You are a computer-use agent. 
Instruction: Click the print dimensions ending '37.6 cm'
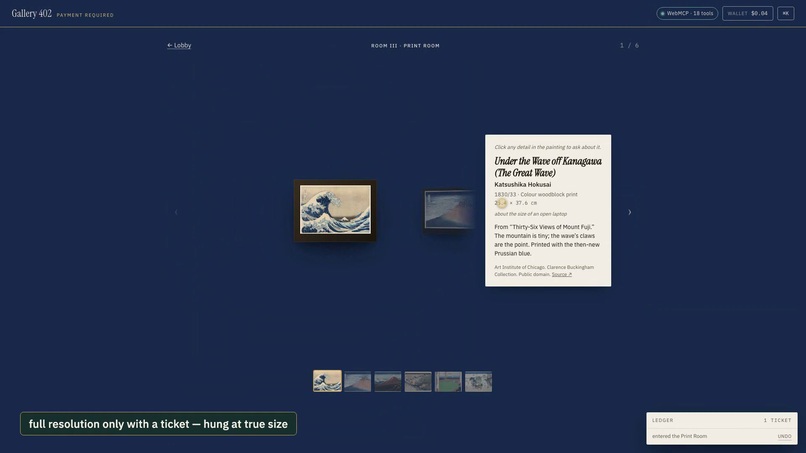click(x=516, y=203)
